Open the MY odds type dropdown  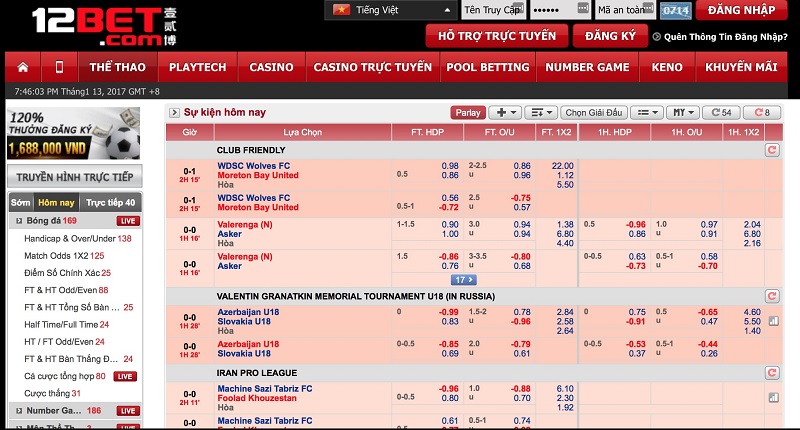(683, 113)
